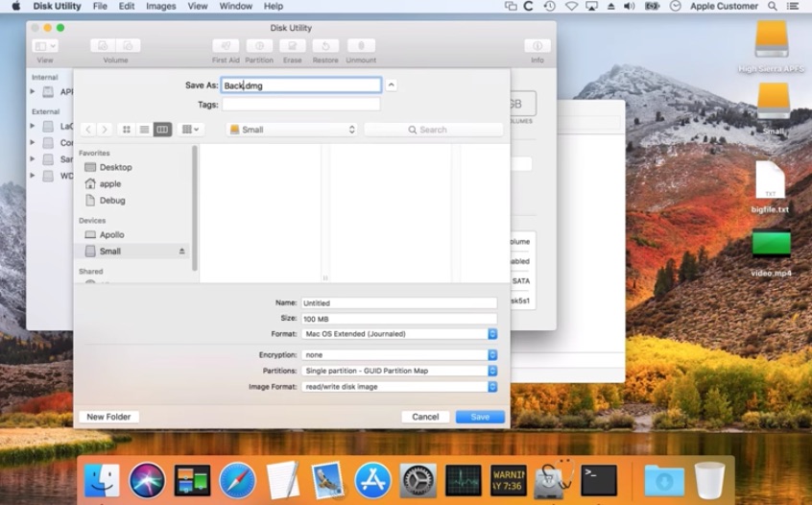Open the item grouping options dropdown
Screen dimensions: 812x505
coord(191,130)
